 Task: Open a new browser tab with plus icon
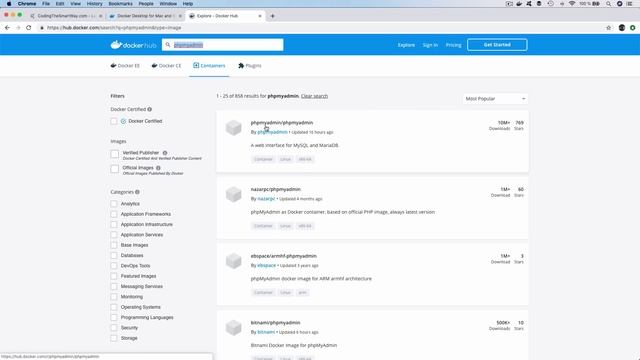pyautogui.click(x=272, y=16)
